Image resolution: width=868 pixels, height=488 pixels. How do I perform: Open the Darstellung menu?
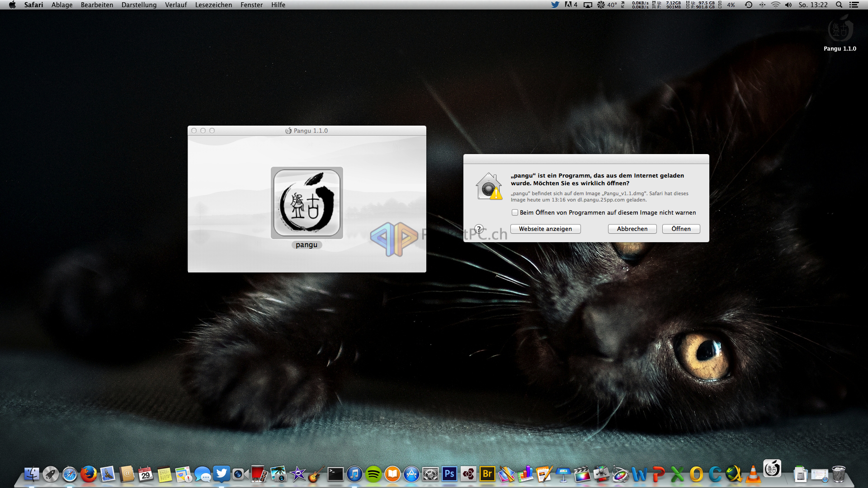pos(139,5)
